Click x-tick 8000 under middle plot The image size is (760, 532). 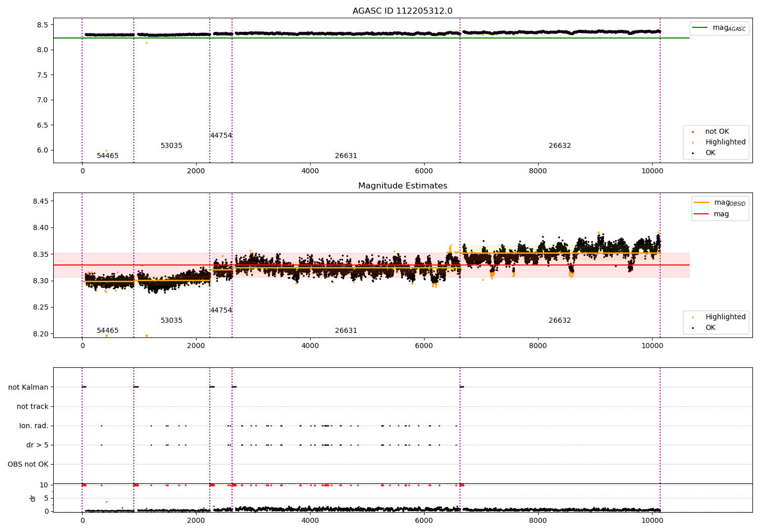click(538, 346)
